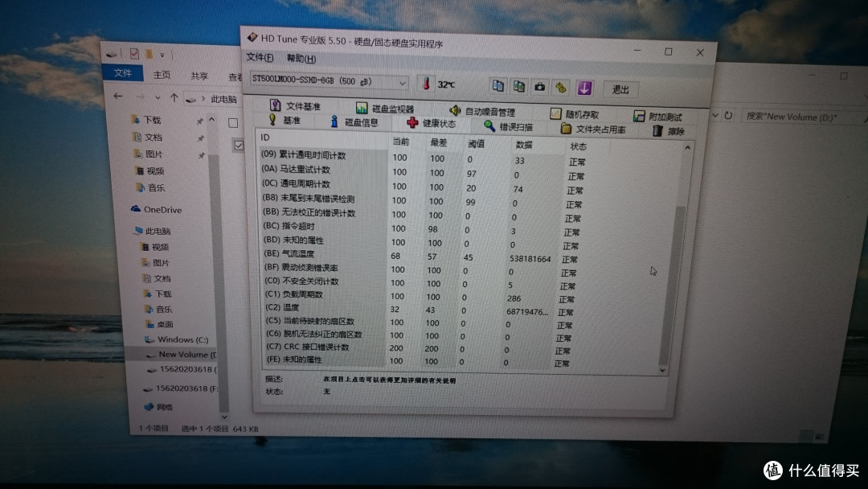868x489 pixels.
Task: Select Windows (C:) drive in sidebar
Action: tap(177, 339)
